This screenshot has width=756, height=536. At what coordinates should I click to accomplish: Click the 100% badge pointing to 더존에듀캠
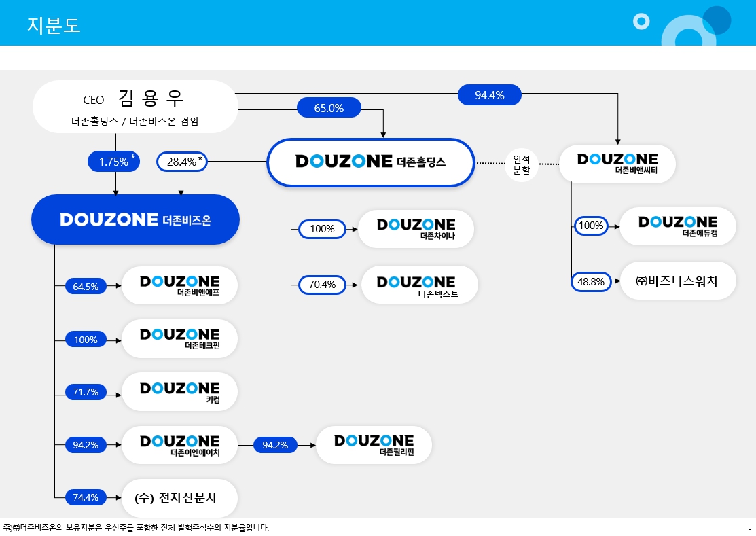tap(591, 226)
